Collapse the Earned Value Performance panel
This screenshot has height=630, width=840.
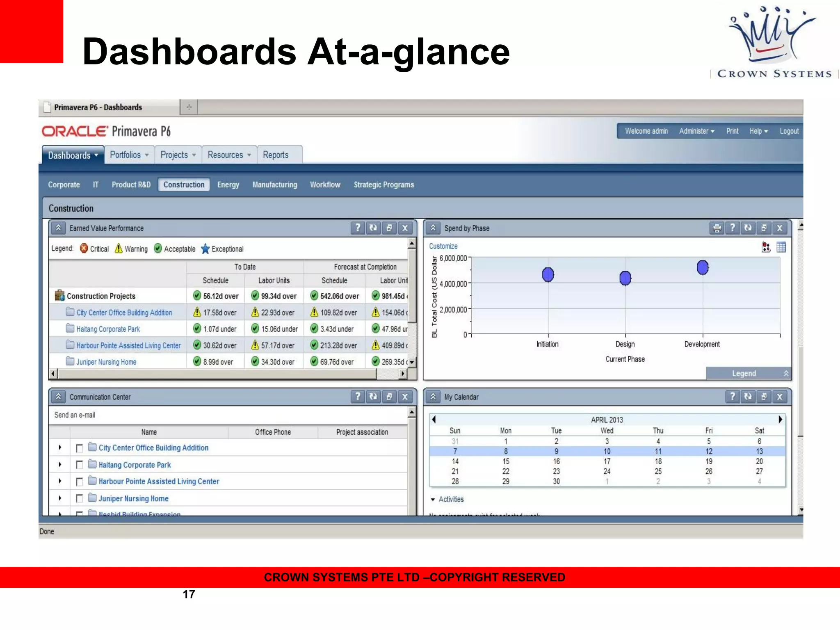(x=59, y=228)
